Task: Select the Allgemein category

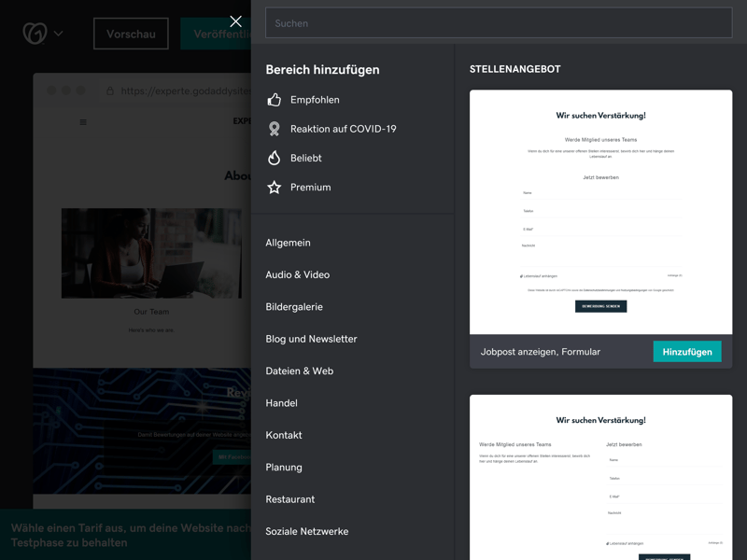Action: click(x=288, y=243)
